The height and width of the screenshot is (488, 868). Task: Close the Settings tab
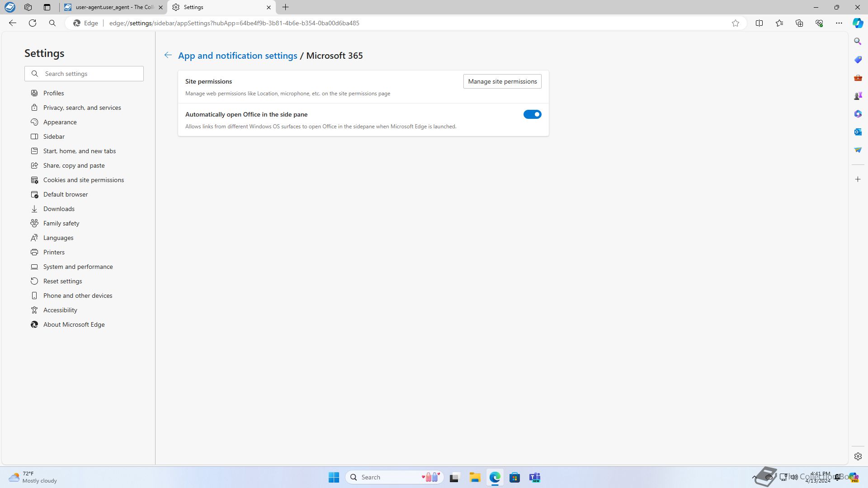click(x=269, y=7)
